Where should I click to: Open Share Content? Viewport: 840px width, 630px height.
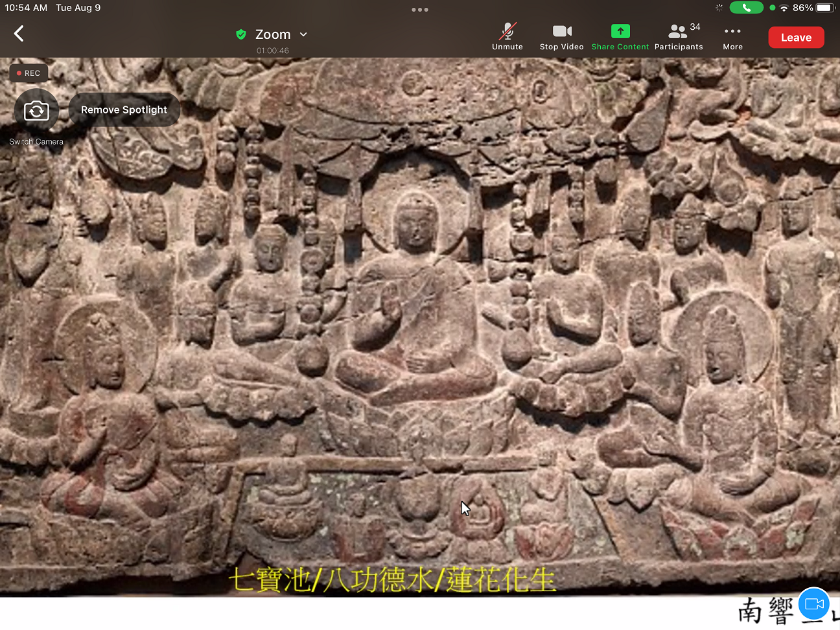(x=620, y=37)
